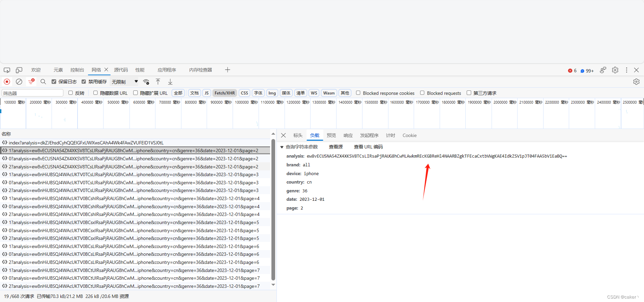This screenshot has width=644, height=302.
Task: Enable 隐藏数据 URL checkbox
Action: 95,93
